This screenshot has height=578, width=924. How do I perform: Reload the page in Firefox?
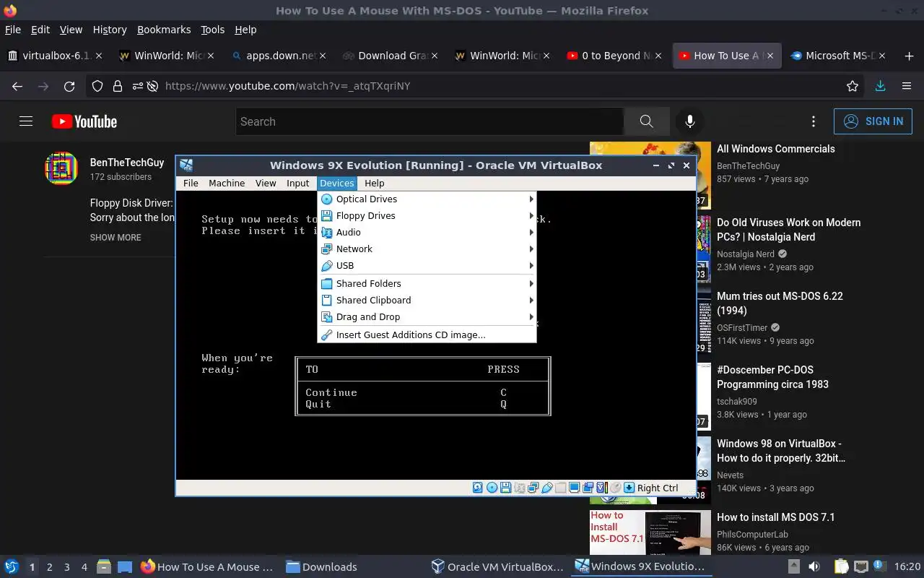click(69, 86)
